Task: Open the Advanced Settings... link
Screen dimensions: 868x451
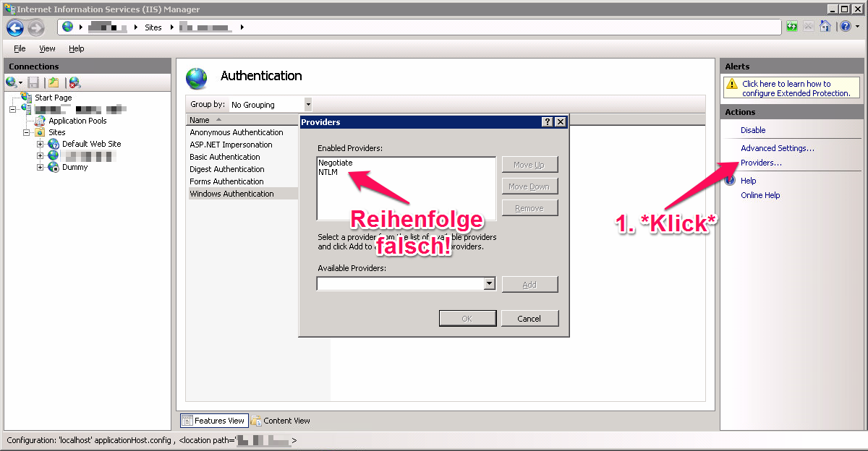Action: [x=778, y=148]
